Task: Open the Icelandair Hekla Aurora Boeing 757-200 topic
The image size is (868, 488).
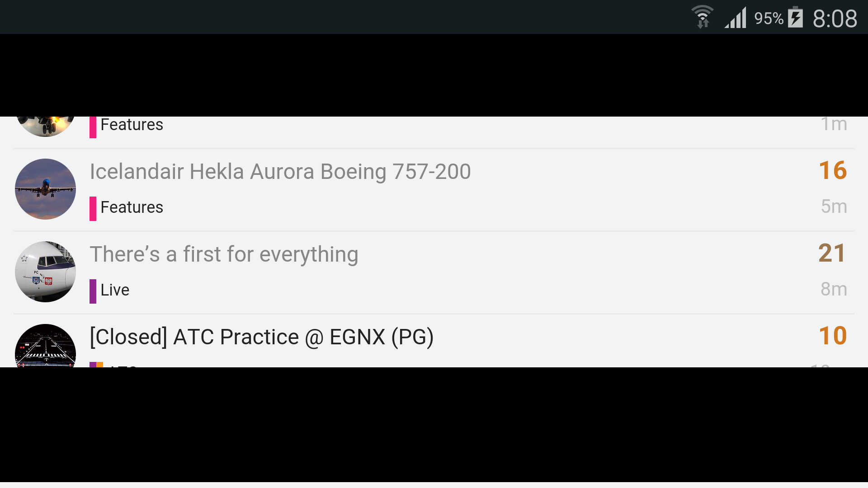Action: pos(280,172)
